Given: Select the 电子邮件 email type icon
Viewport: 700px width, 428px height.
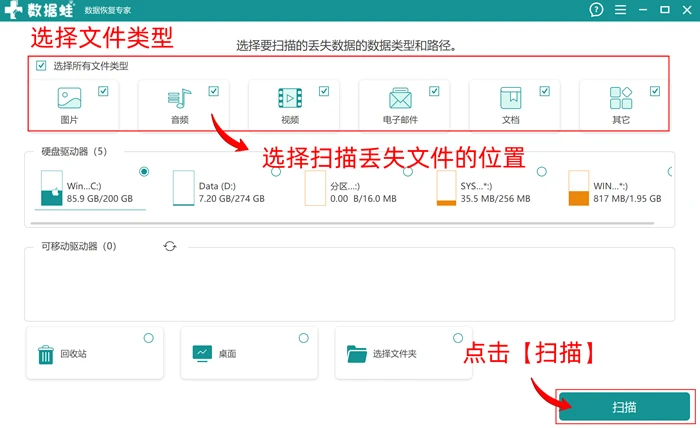Looking at the screenshot, I should [400, 98].
